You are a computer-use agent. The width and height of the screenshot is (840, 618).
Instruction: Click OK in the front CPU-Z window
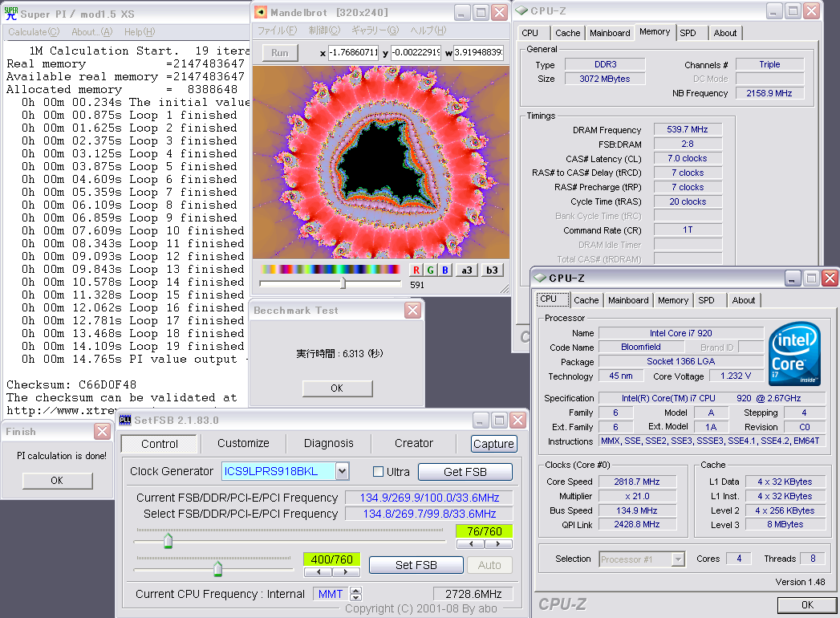point(807,604)
